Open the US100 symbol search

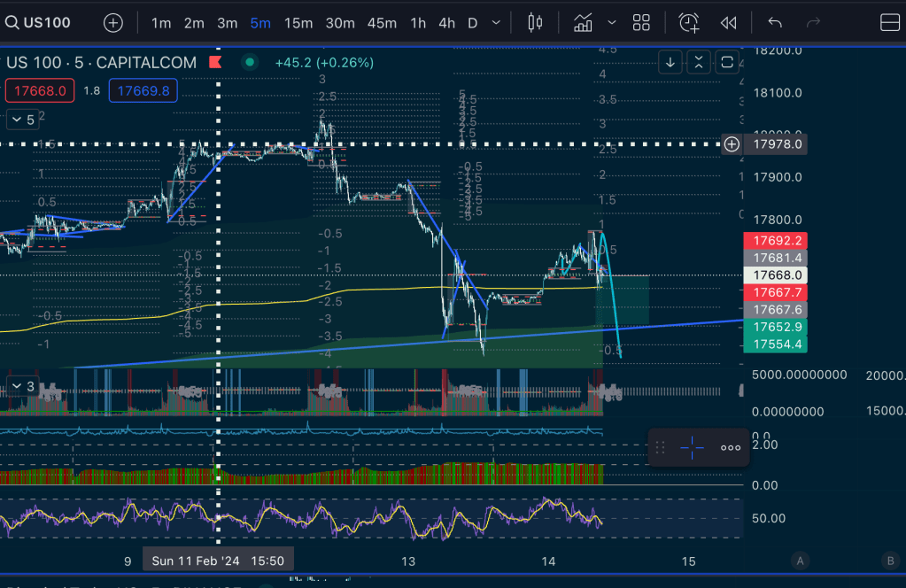pos(37,23)
